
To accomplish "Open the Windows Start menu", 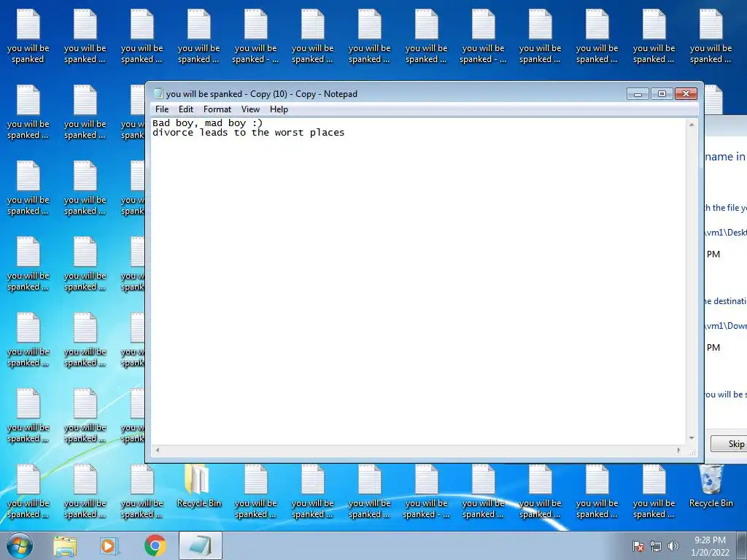I will 20,545.
